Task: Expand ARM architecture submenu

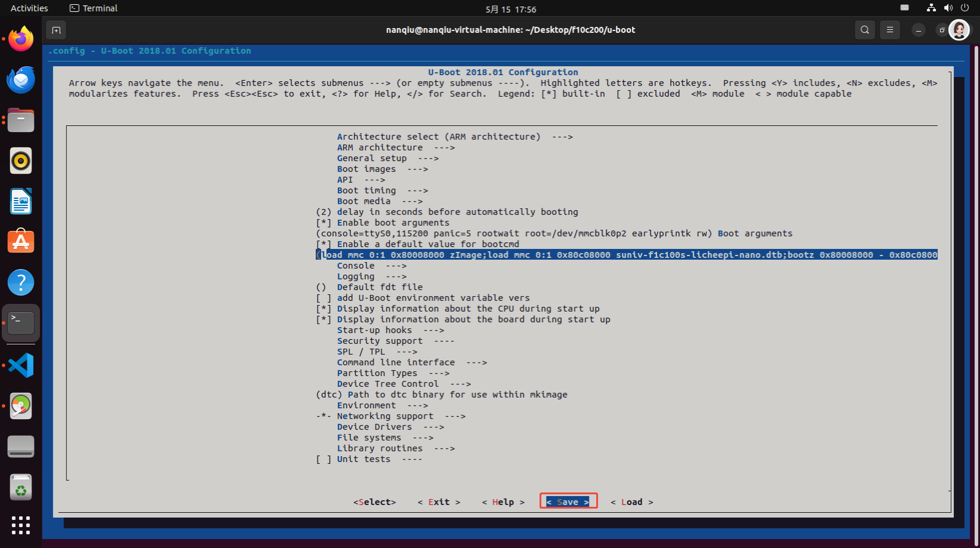Action: click(x=396, y=147)
